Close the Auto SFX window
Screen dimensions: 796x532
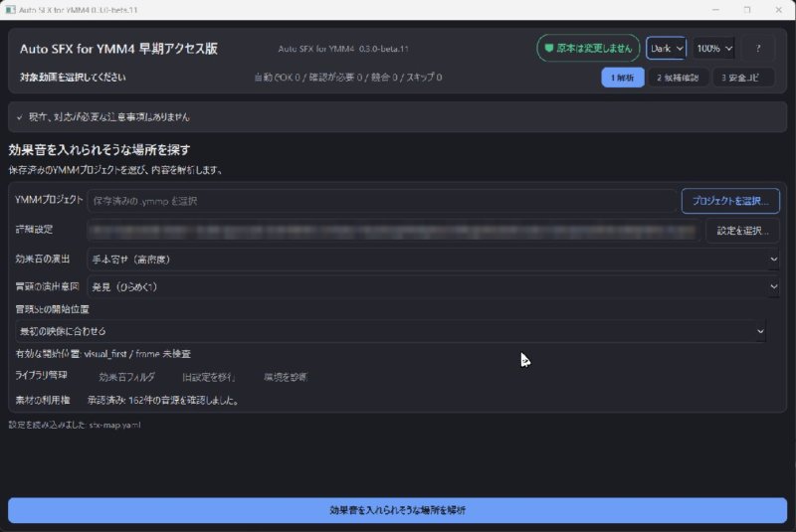tap(779, 10)
